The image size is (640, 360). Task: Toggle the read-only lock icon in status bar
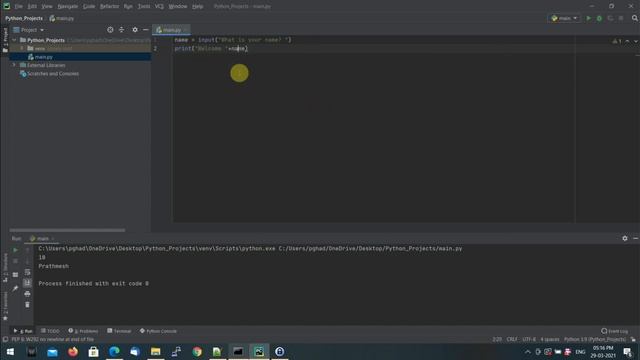point(633,339)
